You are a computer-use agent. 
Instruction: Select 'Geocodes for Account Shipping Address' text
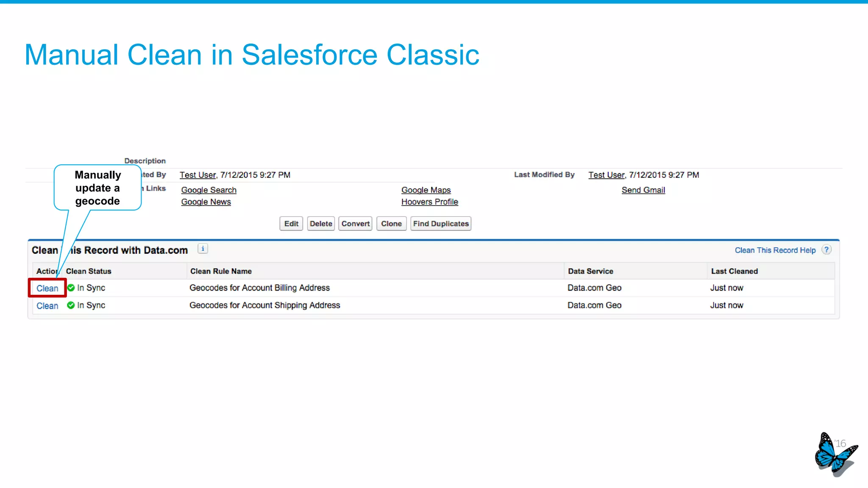click(x=265, y=305)
